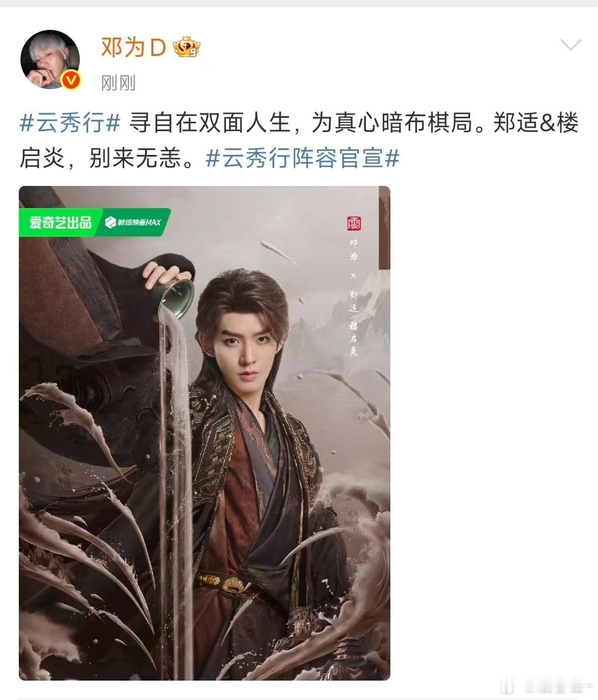The height and width of the screenshot is (700, 598).
Task: Click the gold belt buckle on costume
Action: (233, 583)
